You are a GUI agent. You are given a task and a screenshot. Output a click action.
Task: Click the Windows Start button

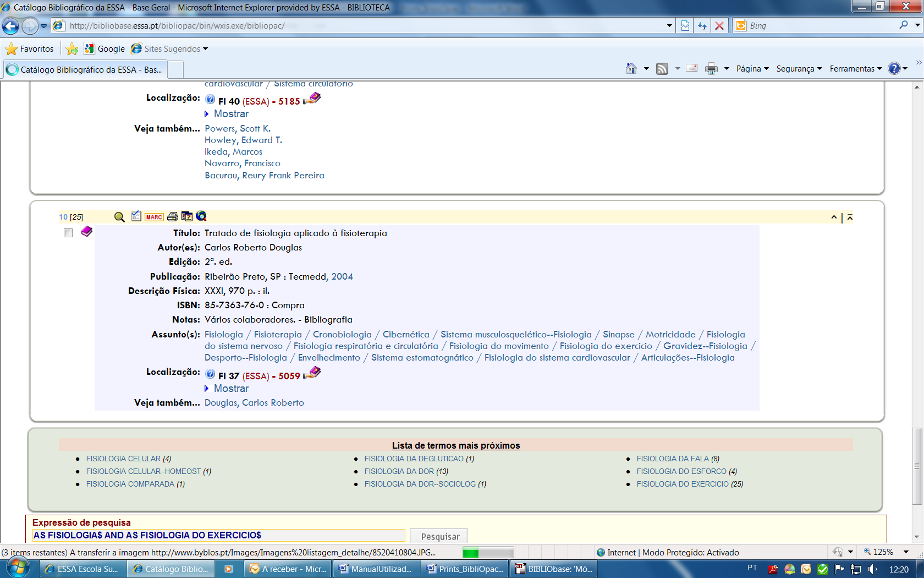pyautogui.click(x=17, y=568)
